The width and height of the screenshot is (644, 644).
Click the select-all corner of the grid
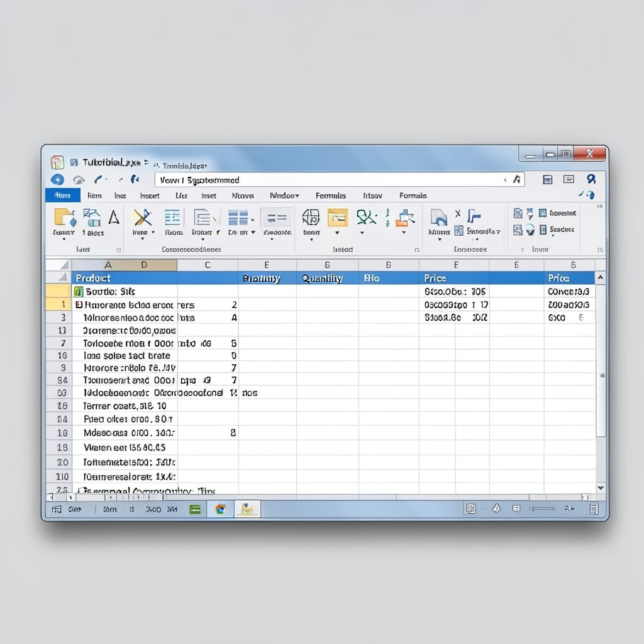58,265
